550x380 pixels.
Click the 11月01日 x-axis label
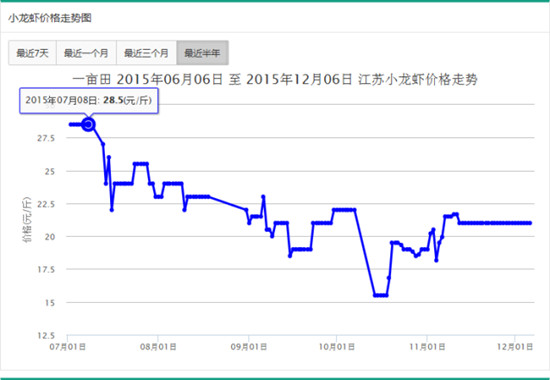pos(427,347)
